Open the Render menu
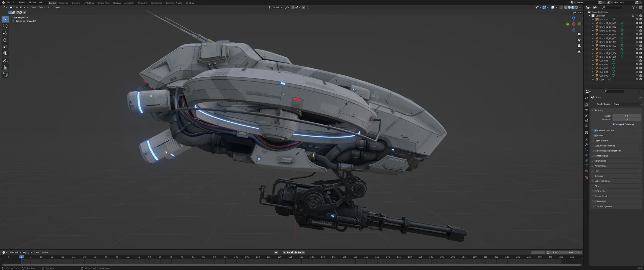This screenshot has height=270, width=644. (x=22, y=2)
